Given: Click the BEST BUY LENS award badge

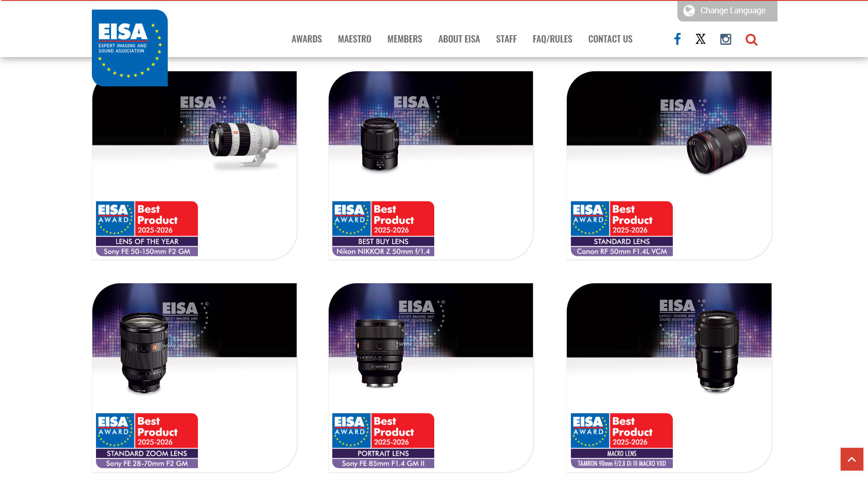Looking at the screenshot, I should click(383, 228).
